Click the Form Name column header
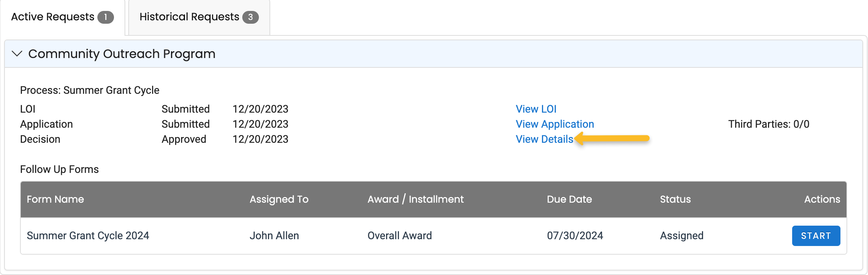The image size is (868, 275). click(55, 199)
